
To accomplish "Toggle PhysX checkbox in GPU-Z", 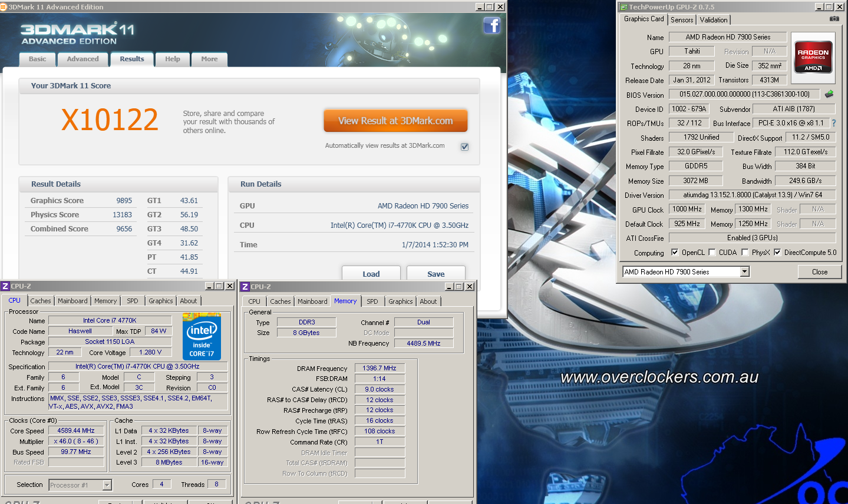I will [x=745, y=253].
